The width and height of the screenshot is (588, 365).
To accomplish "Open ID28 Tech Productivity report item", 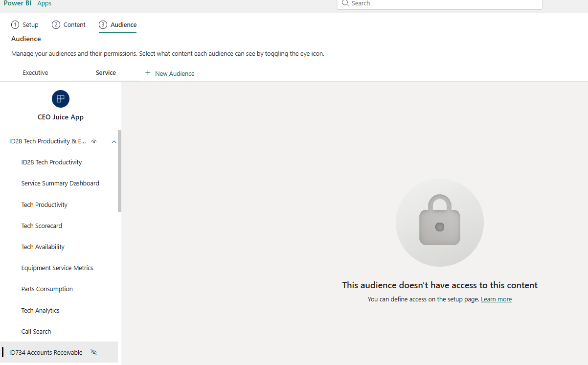I will [x=51, y=162].
